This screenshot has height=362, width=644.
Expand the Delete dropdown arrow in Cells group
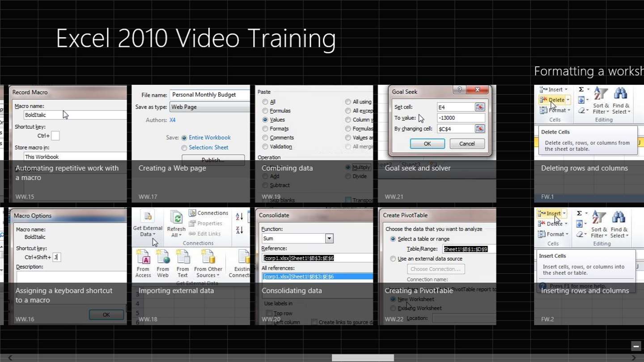pos(568,100)
